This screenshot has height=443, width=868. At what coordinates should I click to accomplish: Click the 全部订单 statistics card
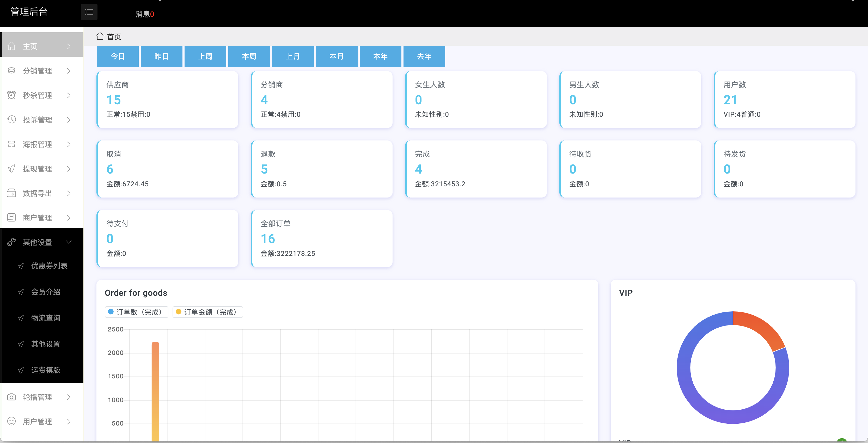click(322, 238)
